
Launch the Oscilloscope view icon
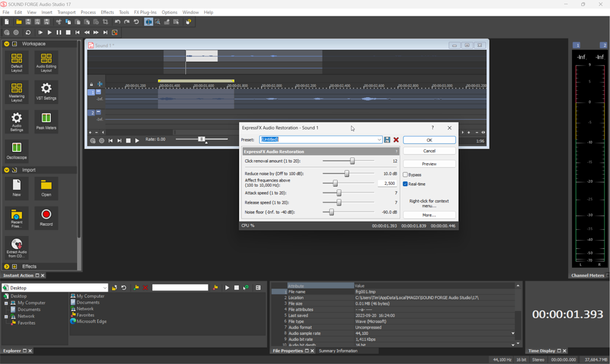click(x=17, y=151)
